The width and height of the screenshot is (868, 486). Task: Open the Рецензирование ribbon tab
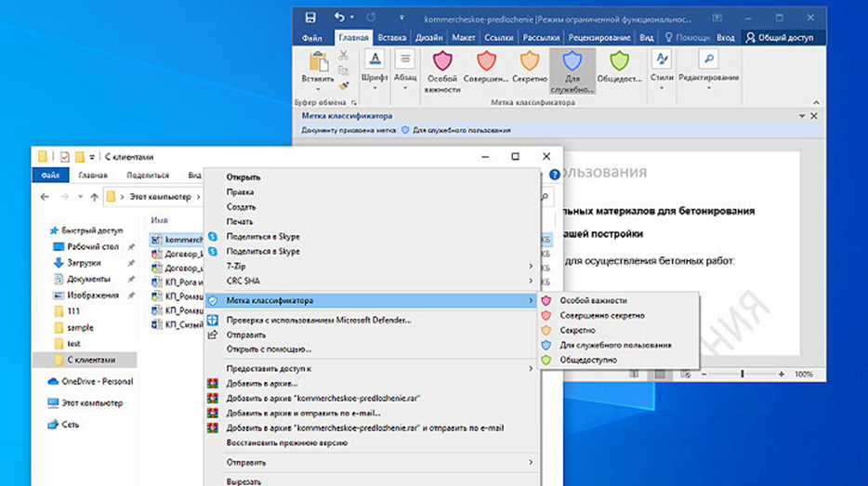point(599,38)
